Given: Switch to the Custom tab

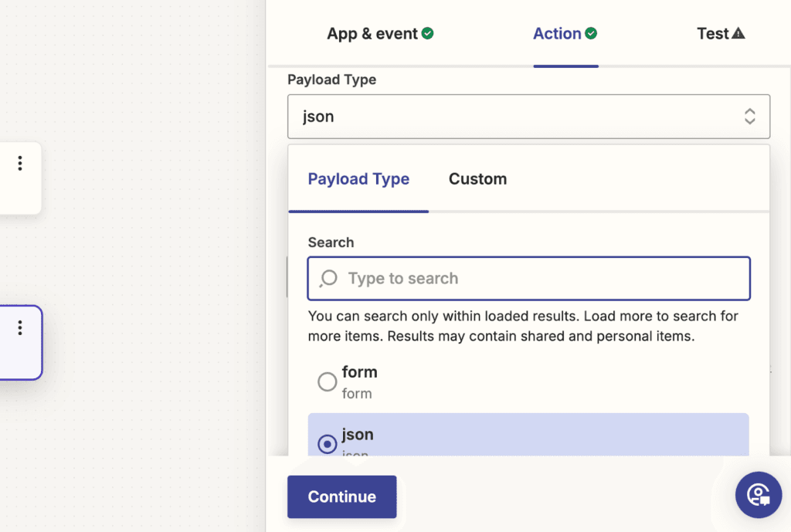Looking at the screenshot, I should coord(477,179).
